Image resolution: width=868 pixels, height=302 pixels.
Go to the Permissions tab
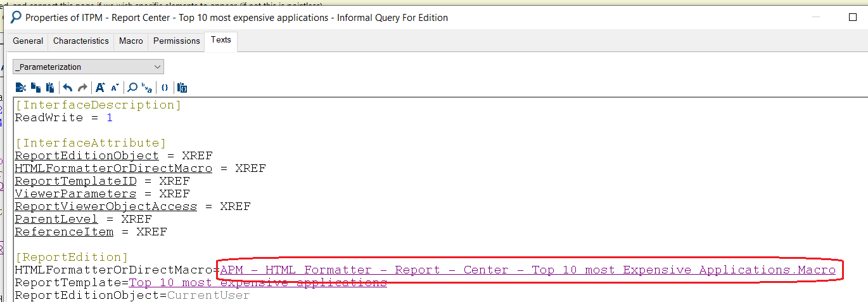pos(176,41)
